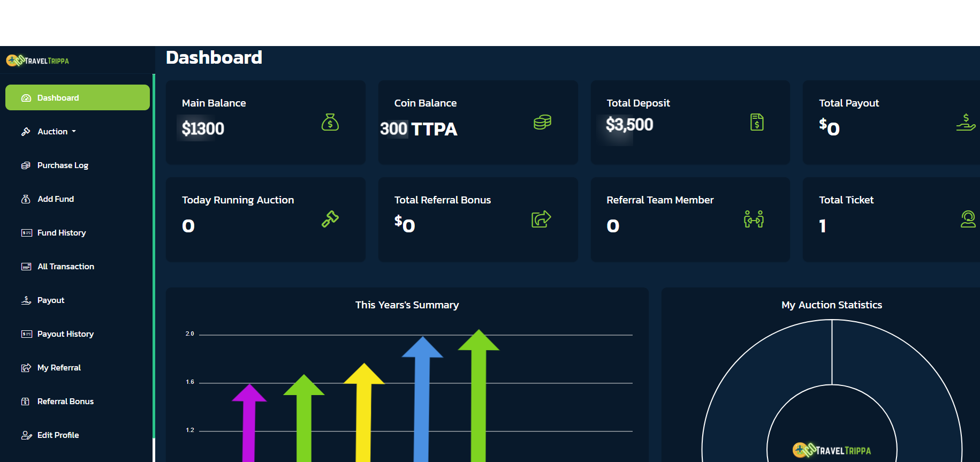Click the money bag icon in Main Balance
The height and width of the screenshot is (462, 980).
pyautogui.click(x=330, y=123)
